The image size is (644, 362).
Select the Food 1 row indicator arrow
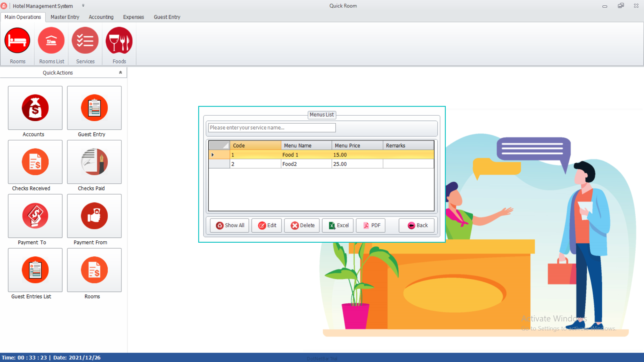click(x=213, y=155)
